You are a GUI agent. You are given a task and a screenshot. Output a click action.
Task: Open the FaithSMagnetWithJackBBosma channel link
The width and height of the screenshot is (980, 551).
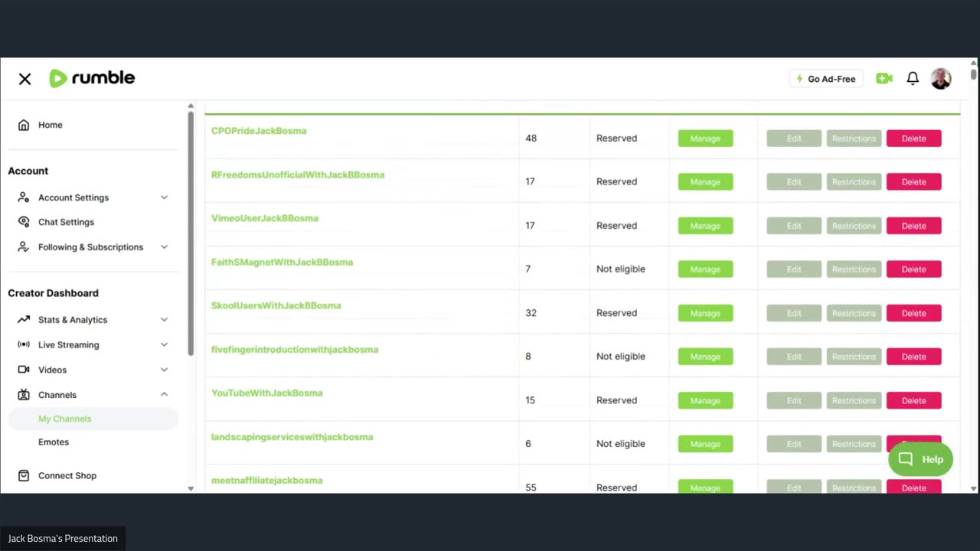click(282, 262)
